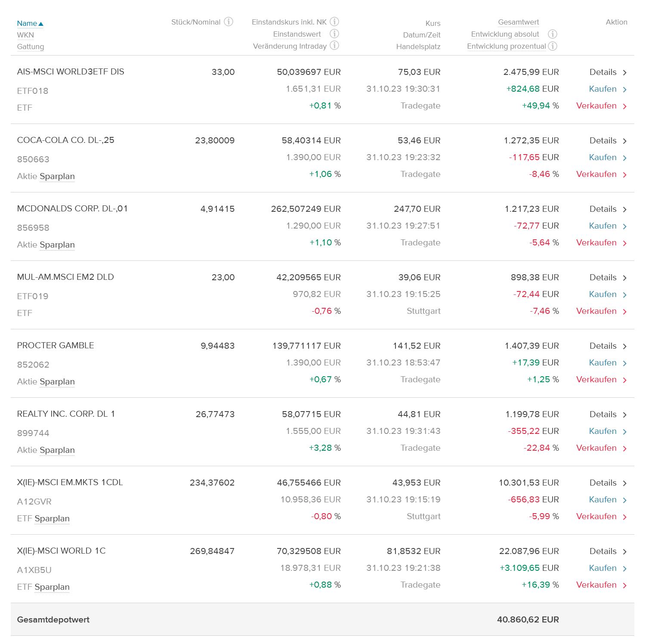Click Verkaufen for X(IE)-MSCI WORLD 1C
The image size is (652, 644).
602,585
